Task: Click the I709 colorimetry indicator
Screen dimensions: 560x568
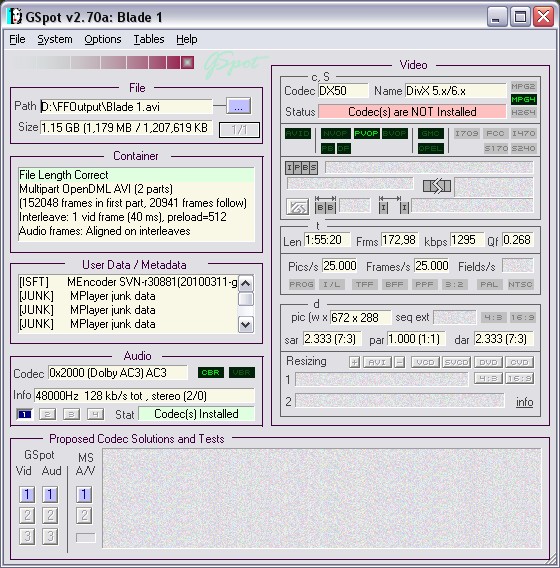Action: click(x=467, y=133)
